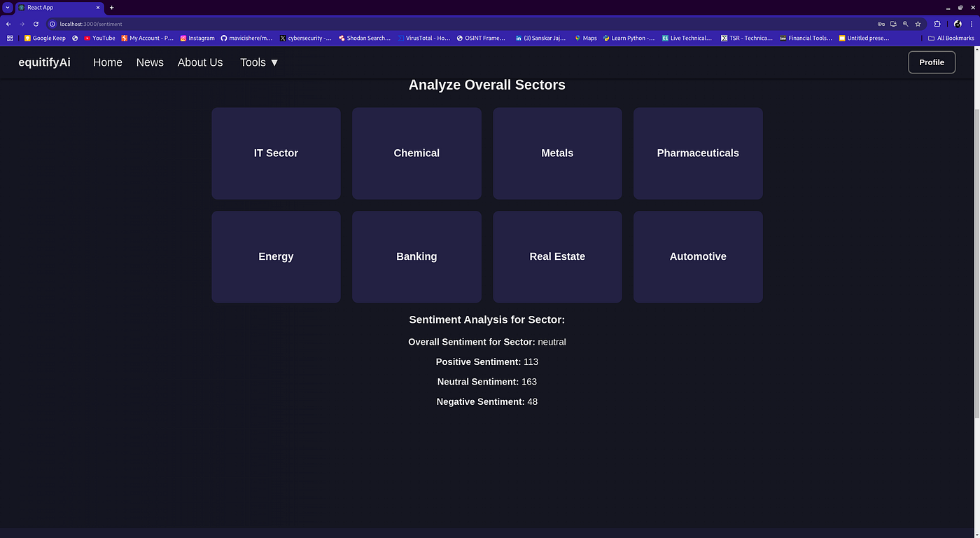Expand the Tools dropdown menu
The height and width of the screenshot is (538, 980).
click(x=260, y=62)
